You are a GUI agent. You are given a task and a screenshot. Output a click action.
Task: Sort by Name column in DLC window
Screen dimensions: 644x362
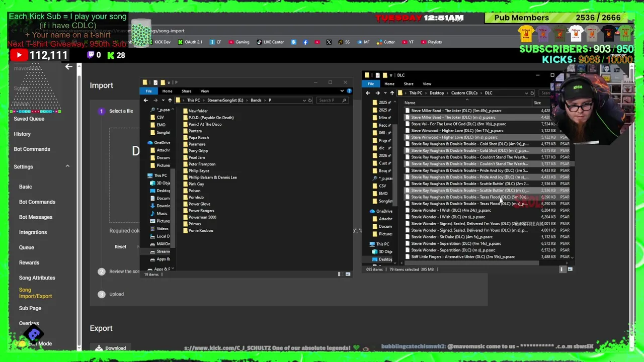pyautogui.click(x=410, y=103)
